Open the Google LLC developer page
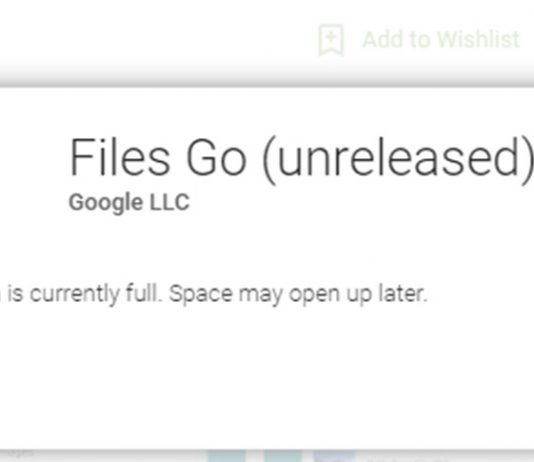The width and height of the screenshot is (534, 462). [x=129, y=202]
